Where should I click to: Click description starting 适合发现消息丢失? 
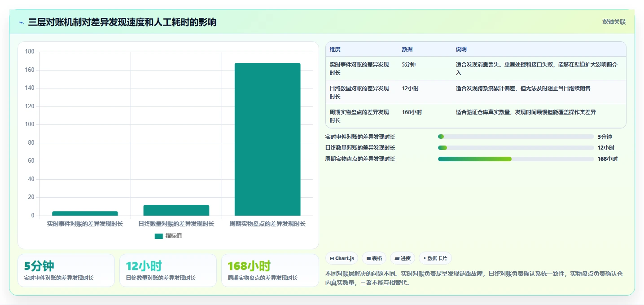[537, 68]
